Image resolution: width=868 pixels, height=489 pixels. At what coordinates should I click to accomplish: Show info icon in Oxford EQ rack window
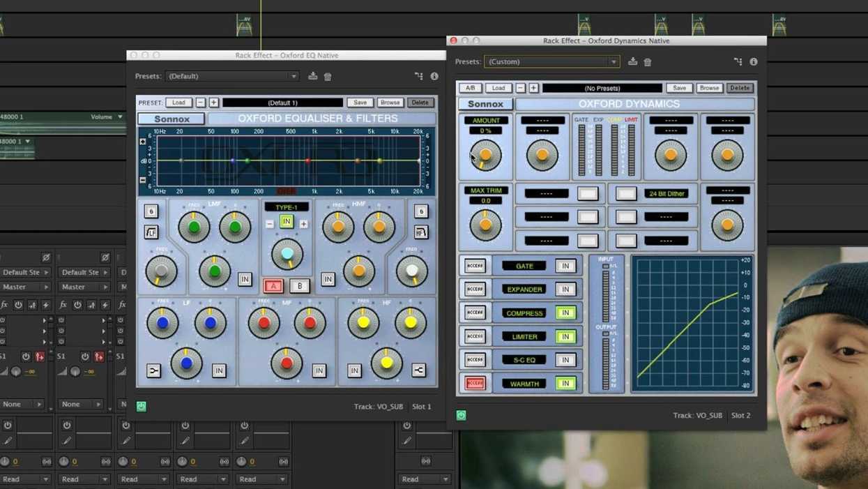click(x=434, y=76)
